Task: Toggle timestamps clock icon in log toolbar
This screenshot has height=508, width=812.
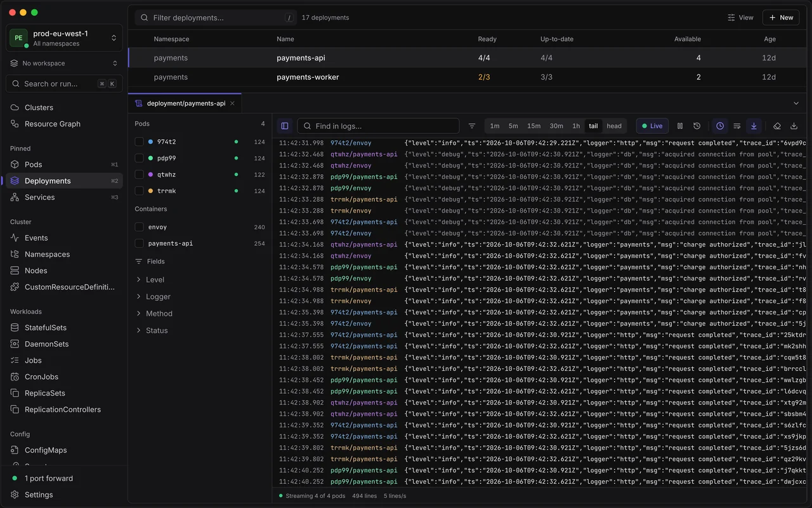Action: pyautogui.click(x=720, y=126)
